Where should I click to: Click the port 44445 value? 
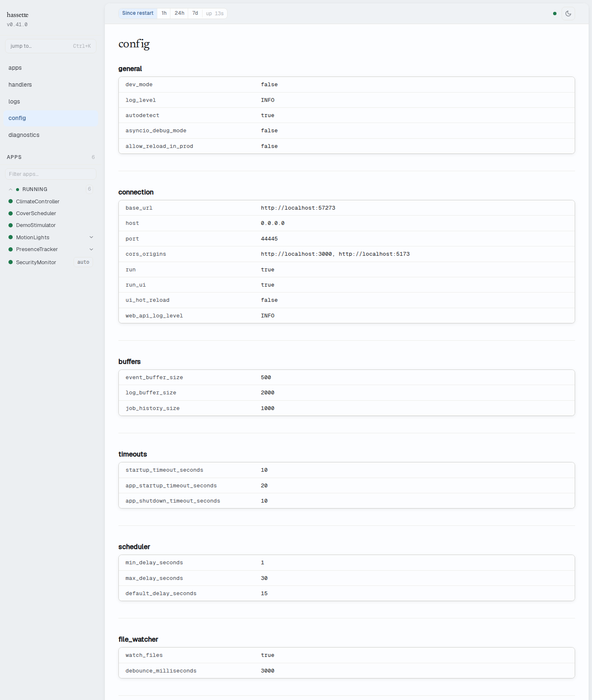click(x=269, y=239)
